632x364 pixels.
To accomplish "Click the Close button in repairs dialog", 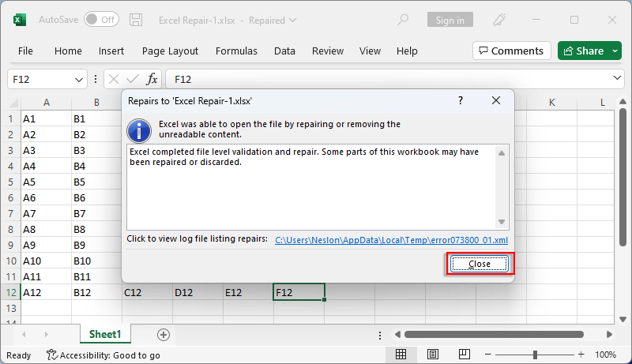I will (x=480, y=264).
